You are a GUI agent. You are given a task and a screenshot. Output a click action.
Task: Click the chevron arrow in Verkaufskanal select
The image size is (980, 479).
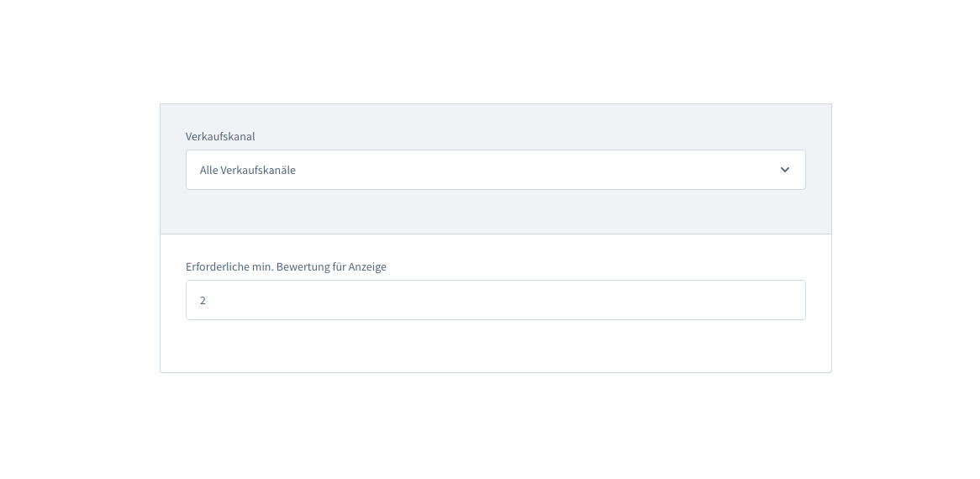click(x=784, y=170)
